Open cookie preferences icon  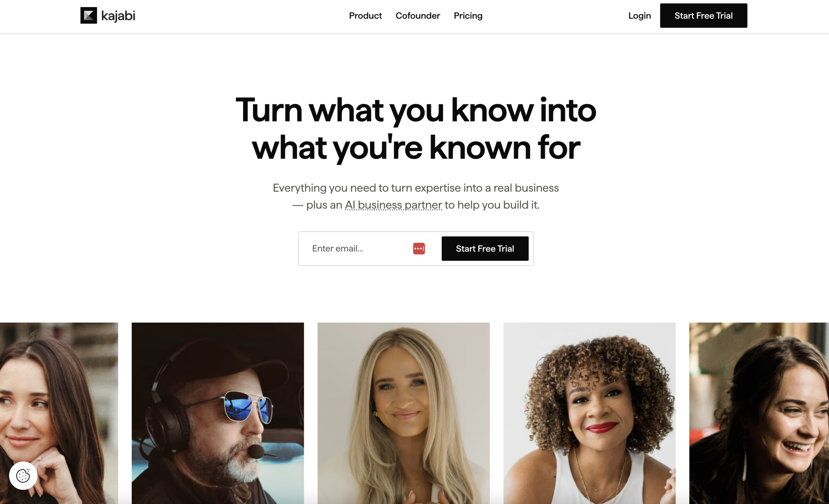tap(23, 475)
